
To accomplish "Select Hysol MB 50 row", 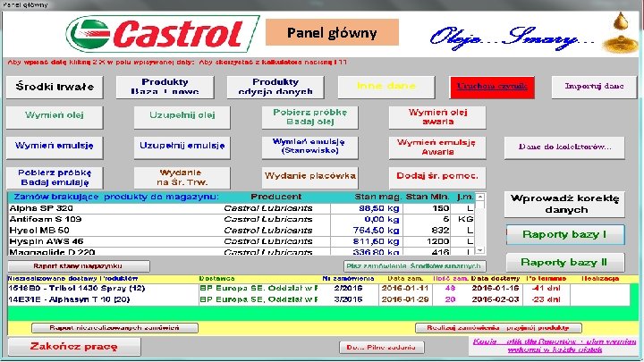I will (241, 231).
